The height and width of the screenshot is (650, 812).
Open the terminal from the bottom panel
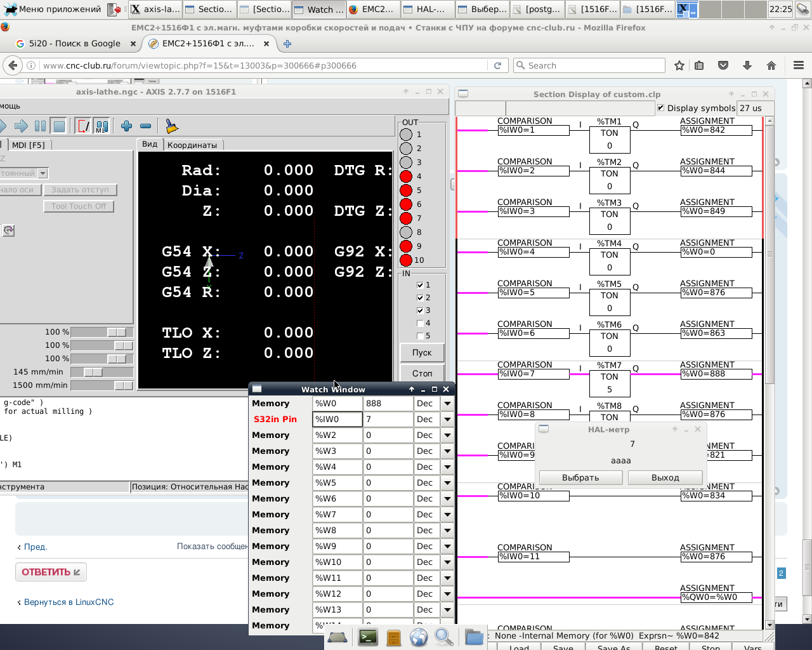pyautogui.click(x=368, y=637)
